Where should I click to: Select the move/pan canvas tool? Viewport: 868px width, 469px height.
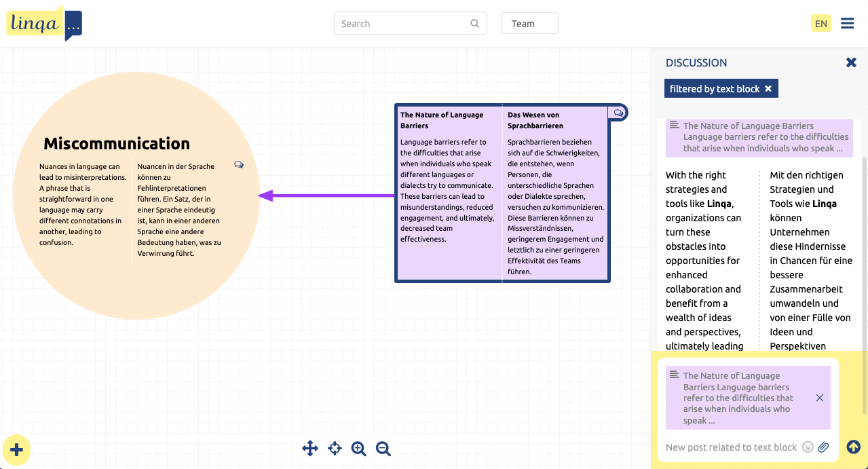tap(310, 448)
